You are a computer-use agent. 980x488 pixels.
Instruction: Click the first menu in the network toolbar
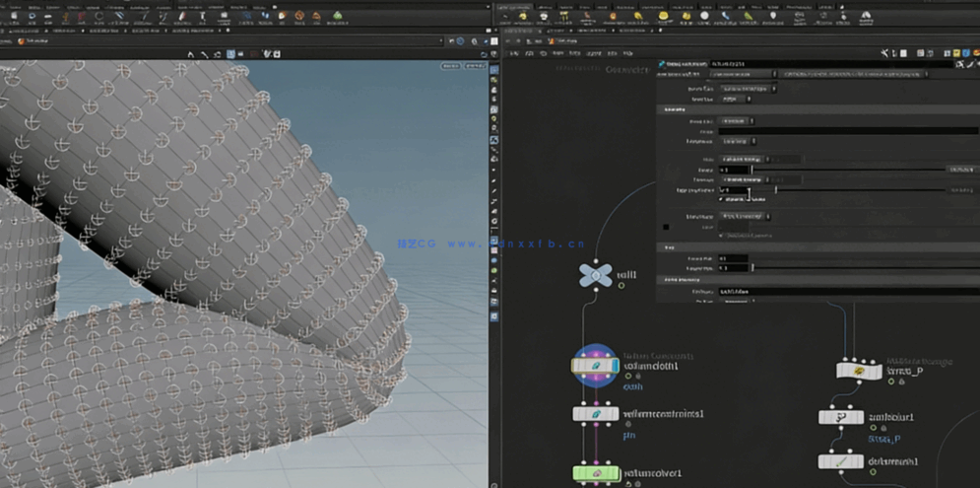coord(513,55)
